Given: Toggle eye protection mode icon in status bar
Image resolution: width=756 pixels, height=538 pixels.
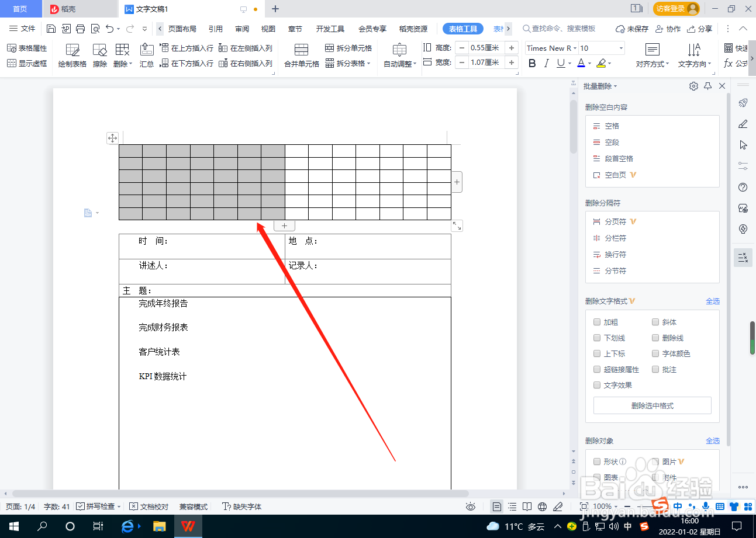Looking at the screenshot, I should tap(471, 506).
